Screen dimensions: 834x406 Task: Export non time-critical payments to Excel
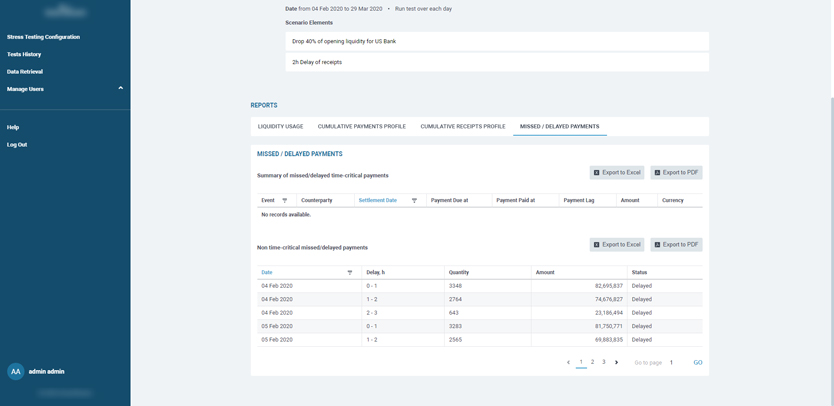(x=617, y=245)
